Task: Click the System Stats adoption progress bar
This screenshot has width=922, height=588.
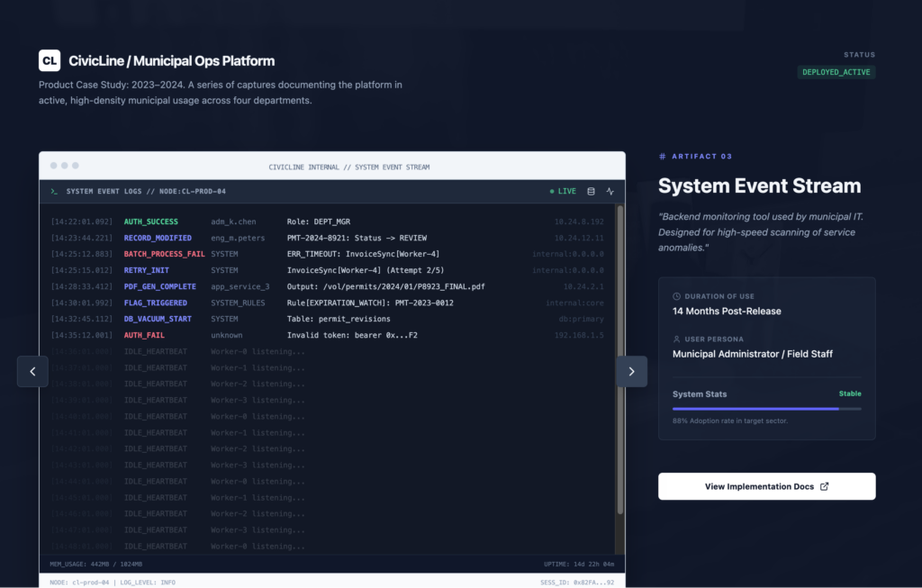Action: coord(767,409)
